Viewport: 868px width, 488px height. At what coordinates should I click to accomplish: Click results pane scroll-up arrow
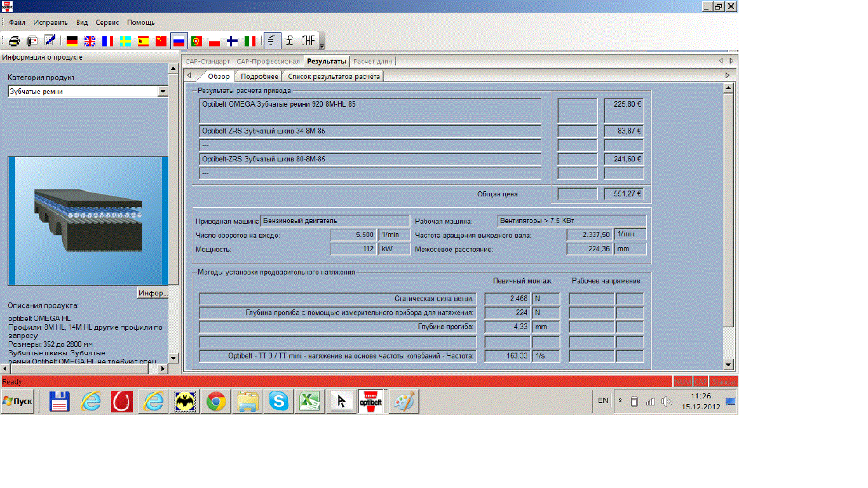coord(729,89)
